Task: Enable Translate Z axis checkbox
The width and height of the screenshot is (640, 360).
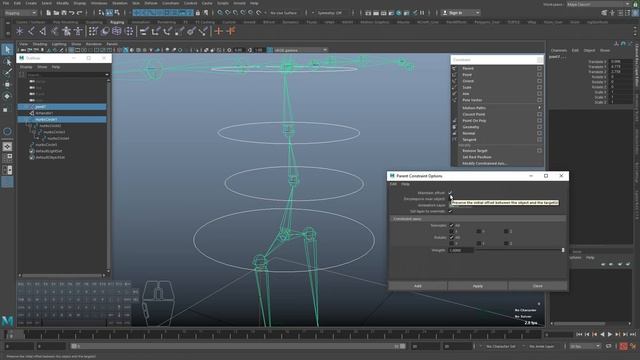Action: click(x=506, y=231)
